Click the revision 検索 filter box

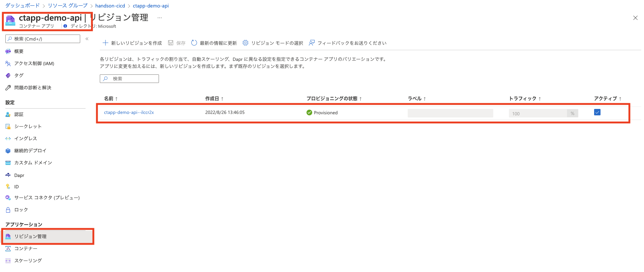tap(129, 79)
